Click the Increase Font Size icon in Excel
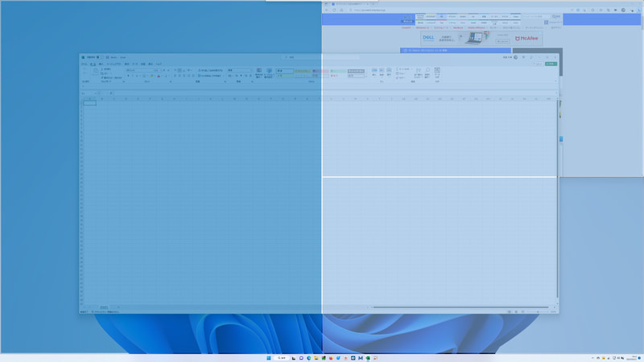 tap(163, 70)
